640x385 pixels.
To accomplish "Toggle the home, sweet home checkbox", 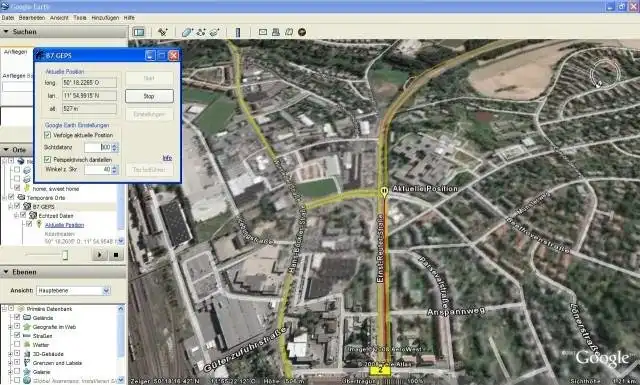I will [x=17, y=188].
